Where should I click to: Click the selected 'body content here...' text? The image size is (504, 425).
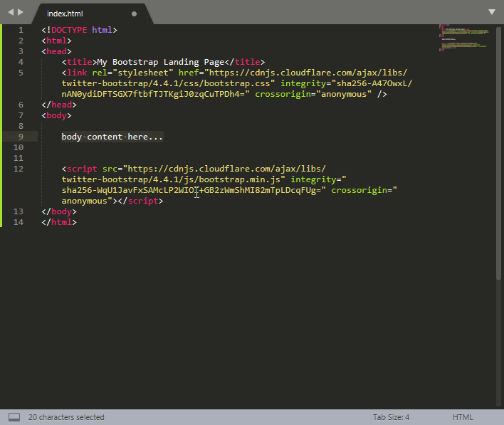click(x=112, y=137)
